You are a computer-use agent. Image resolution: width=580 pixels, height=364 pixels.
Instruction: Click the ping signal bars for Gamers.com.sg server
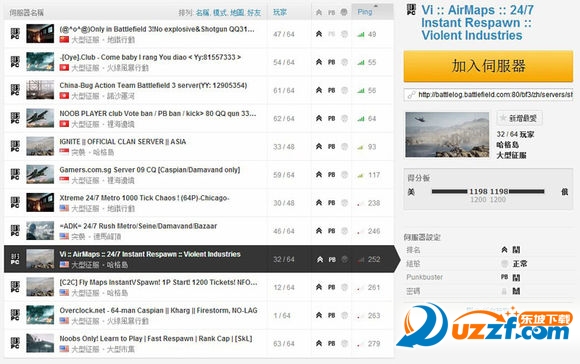click(x=361, y=175)
